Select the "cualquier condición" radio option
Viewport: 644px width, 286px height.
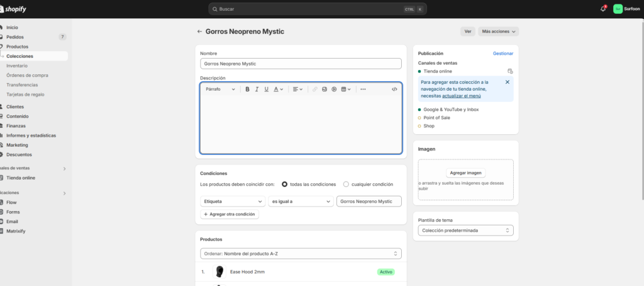[x=346, y=185]
